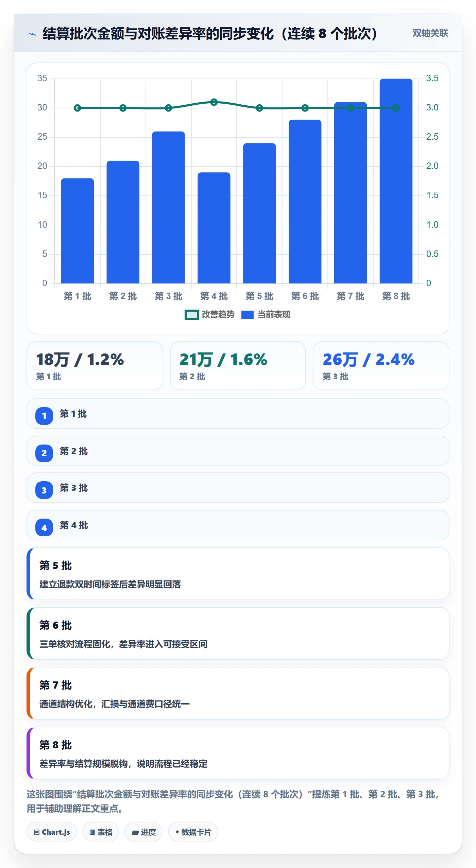Click the 进度 tag
476x868 pixels.
tap(143, 832)
